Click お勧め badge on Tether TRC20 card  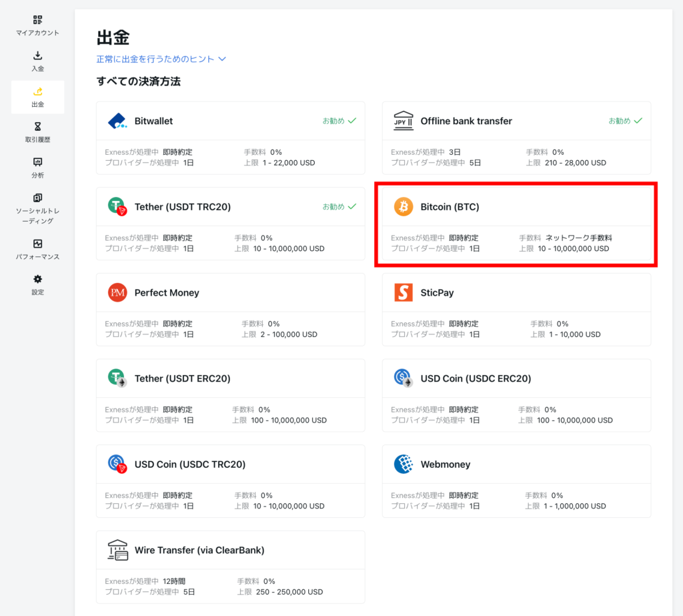(x=339, y=206)
